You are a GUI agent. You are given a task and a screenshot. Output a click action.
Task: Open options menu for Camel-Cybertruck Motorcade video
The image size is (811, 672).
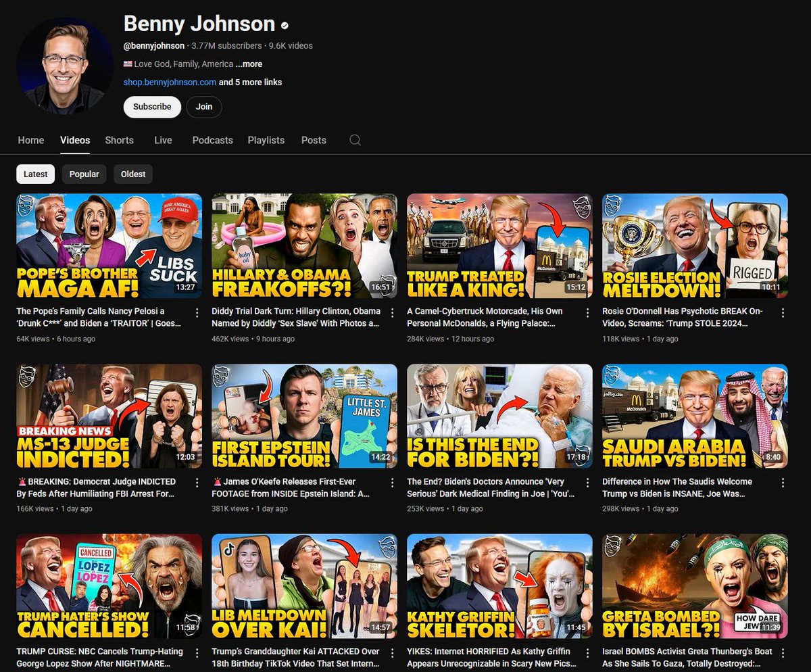click(x=588, y=313)
